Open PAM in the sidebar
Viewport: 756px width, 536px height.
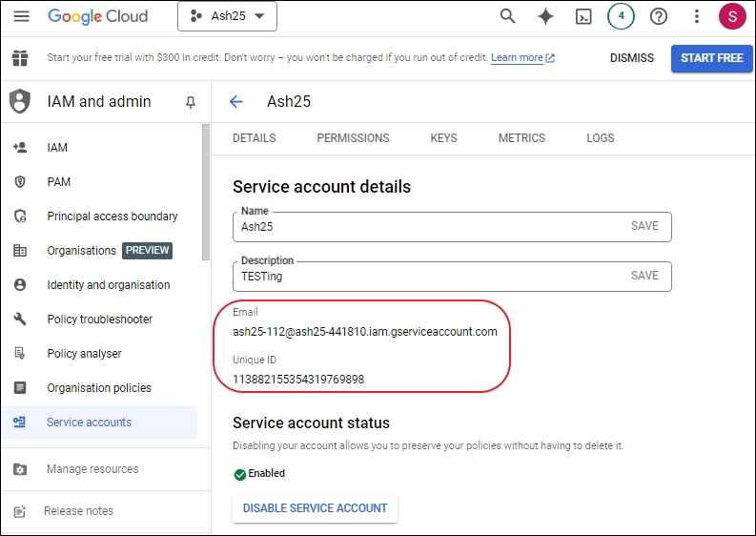[59, 182]
